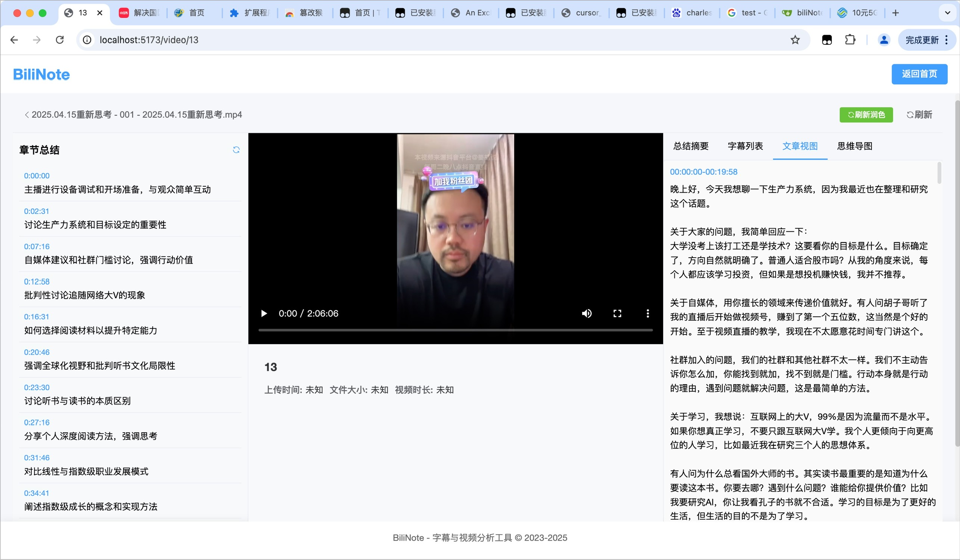Image resolution: width=960 pixels, height=560 pixels.
Task: Click the BiliNote logo
Action: 41,74
